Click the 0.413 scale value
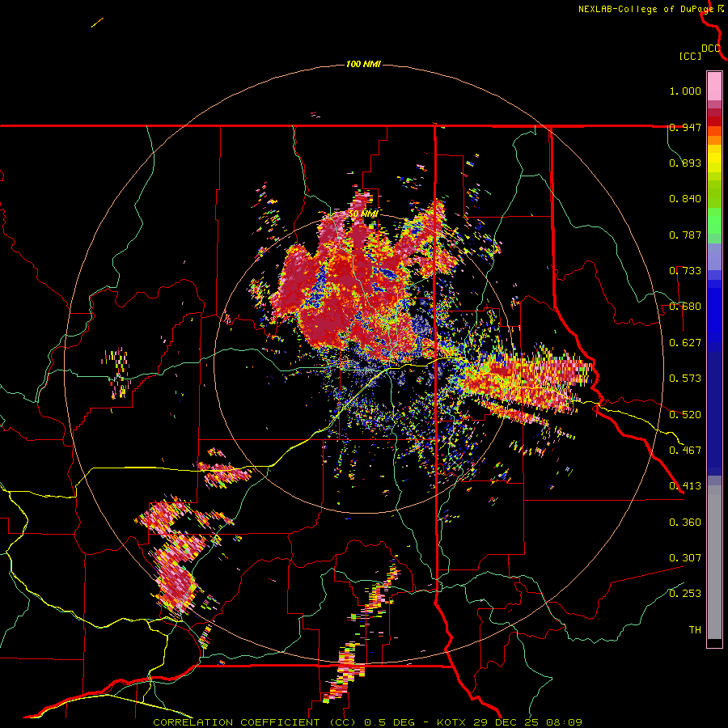 (685, 486)
